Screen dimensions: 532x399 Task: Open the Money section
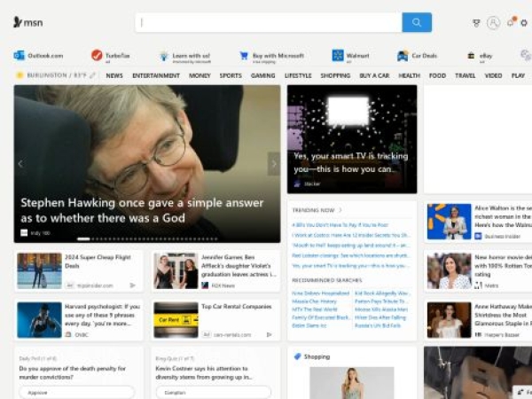tap(199, 75)
